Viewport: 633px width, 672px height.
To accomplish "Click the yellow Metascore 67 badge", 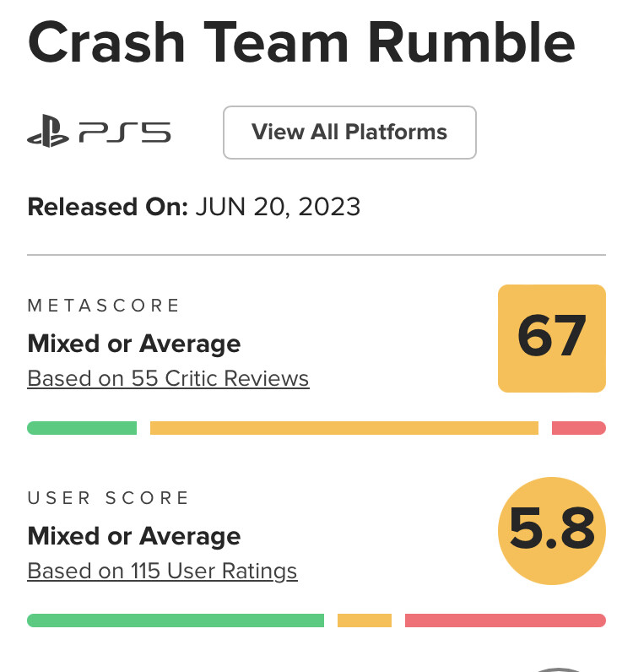I will (552, 339).
